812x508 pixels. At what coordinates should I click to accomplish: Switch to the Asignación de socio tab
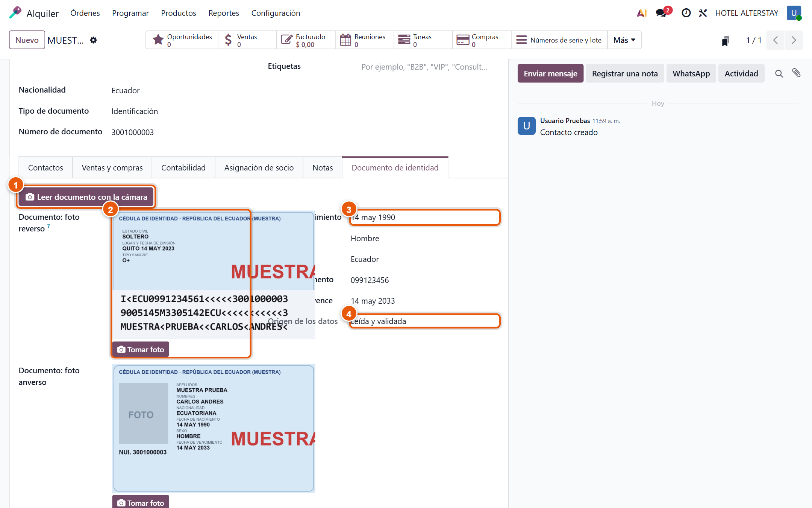[259, 167]
